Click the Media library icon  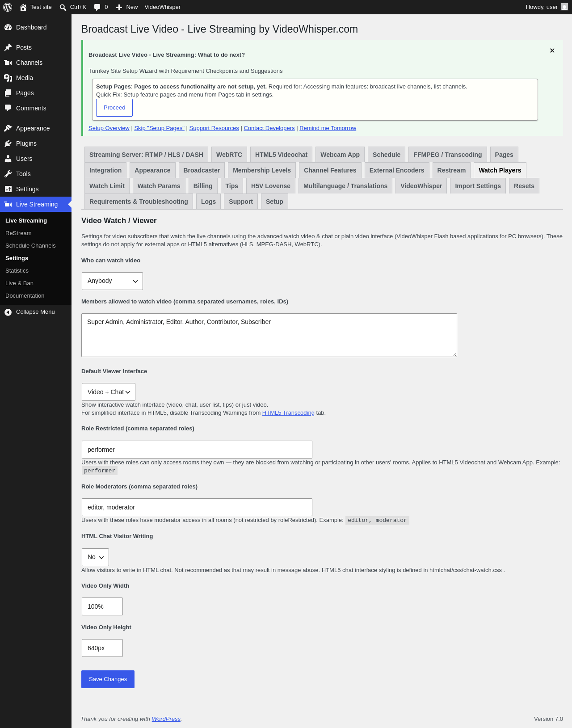click(8, 78)
